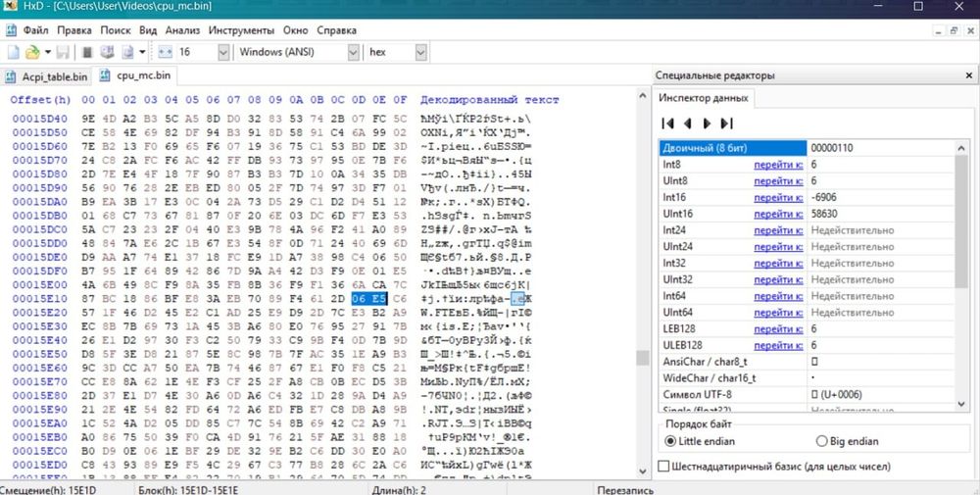Viewport: 980px width, 495px height.
Task: Click перейти к link for UInt64
Action: [778, 312]
